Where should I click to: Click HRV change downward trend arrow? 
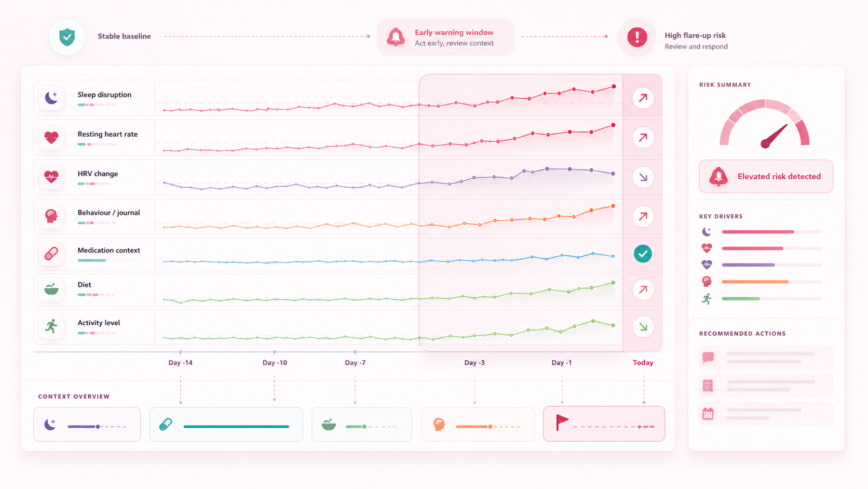(x=643, y=177)
